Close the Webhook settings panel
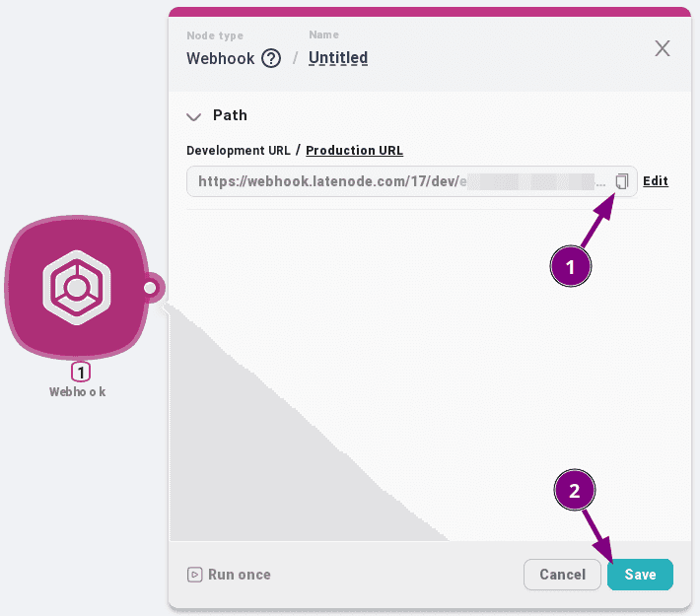700x616 pixels. [663, 48]
